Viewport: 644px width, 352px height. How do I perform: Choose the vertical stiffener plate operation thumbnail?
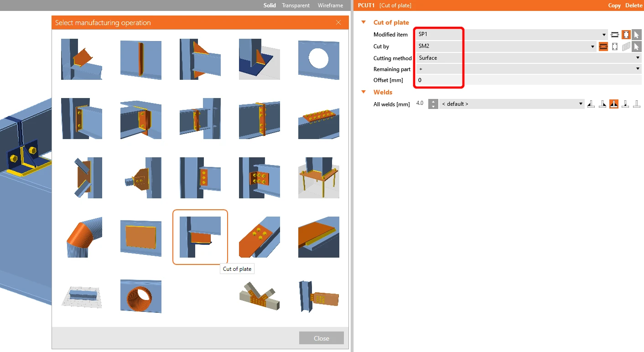[141, 59]
